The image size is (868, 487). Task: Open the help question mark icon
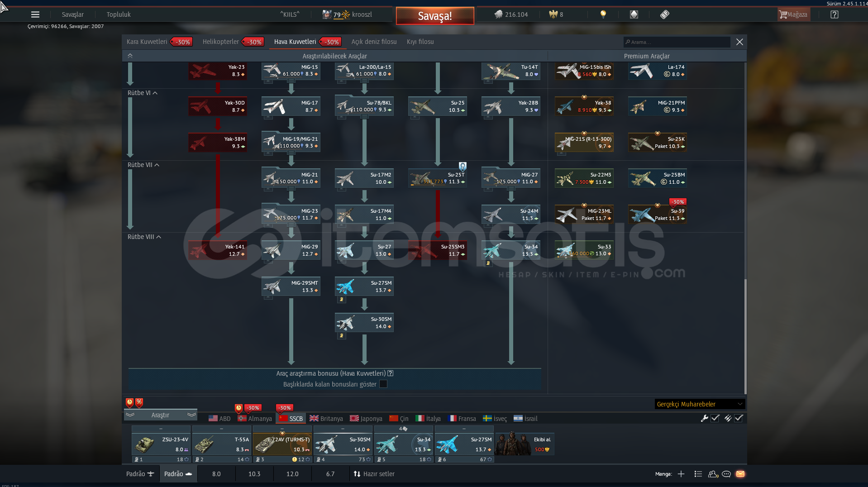point(834,14)
